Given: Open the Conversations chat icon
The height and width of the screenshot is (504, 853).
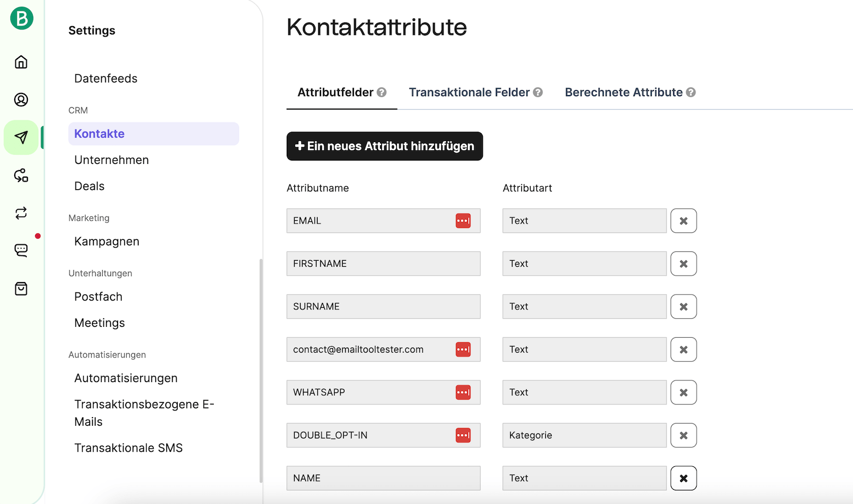Looking at the screenshot, I should 21,250.
